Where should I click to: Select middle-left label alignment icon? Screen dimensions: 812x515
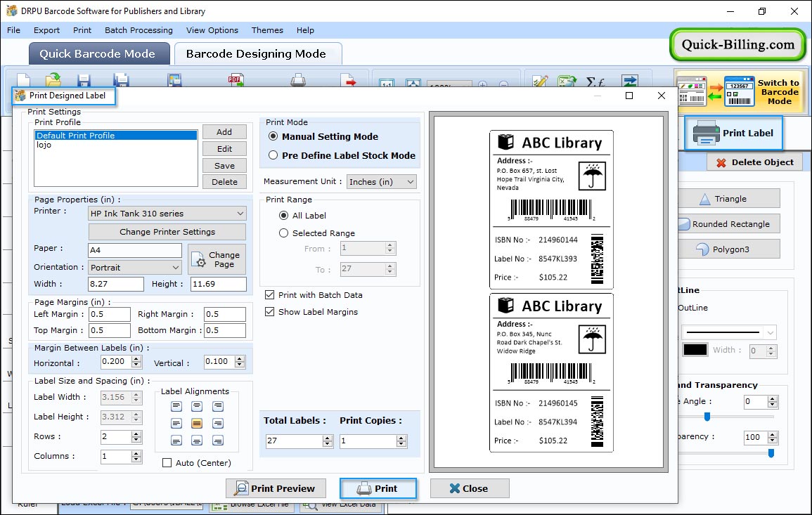[176, 424]
